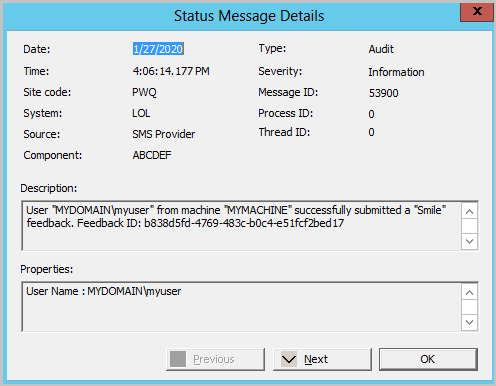The width and height of the screenshot is (496, 386).
Task: Click the Feedback ID text line
Action: point(185,223)
